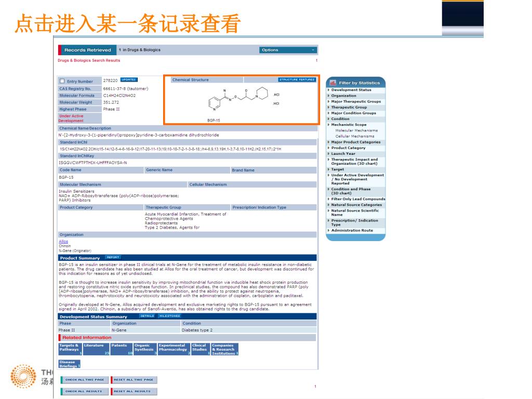Click the Phase II highest phase value
This screenshot has width=532, height=399.
111,109
